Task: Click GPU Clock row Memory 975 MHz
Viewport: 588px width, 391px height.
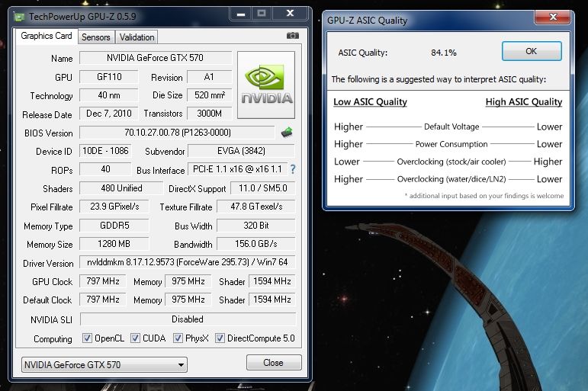Action: click(x=188, y=281)
